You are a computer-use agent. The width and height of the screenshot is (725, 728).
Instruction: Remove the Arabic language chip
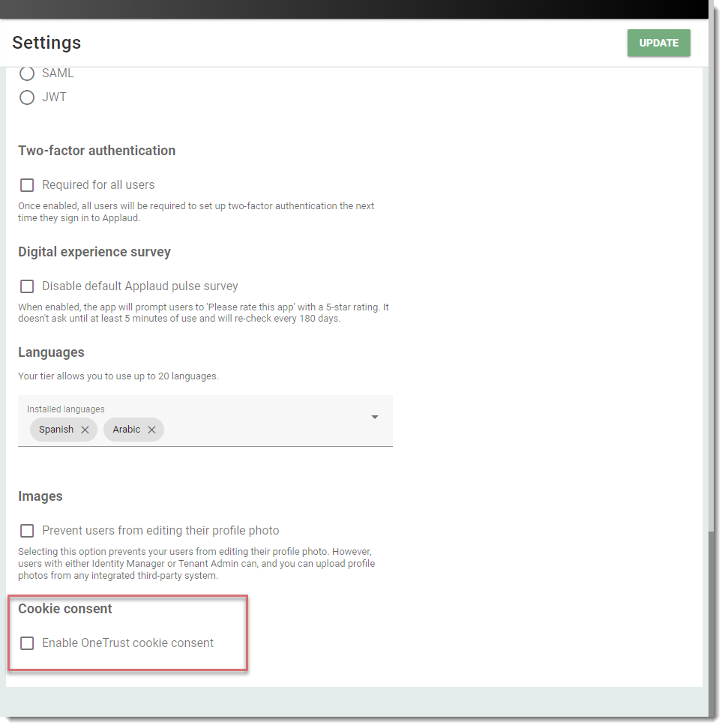(x=151, y=430)
